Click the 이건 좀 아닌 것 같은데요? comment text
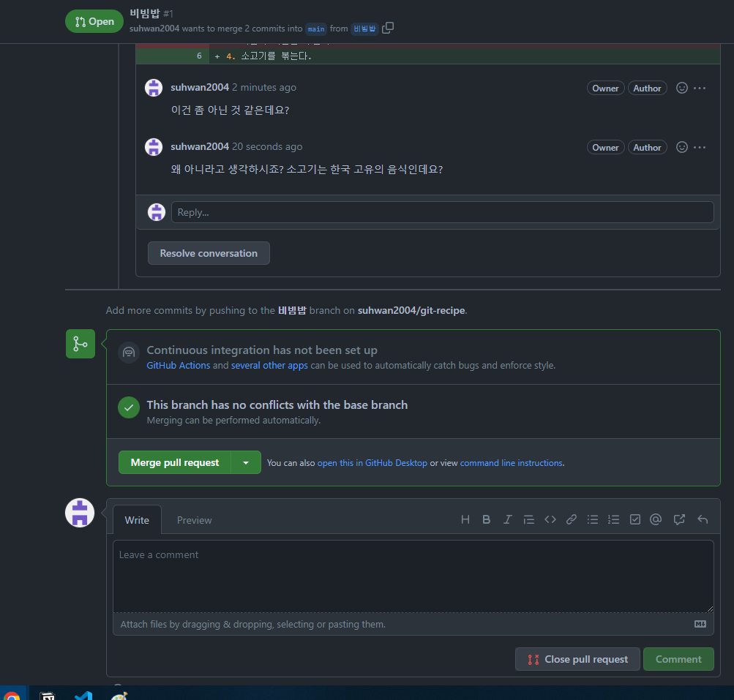Viewport: 734px width, 700px height. [x=230, y=110]
